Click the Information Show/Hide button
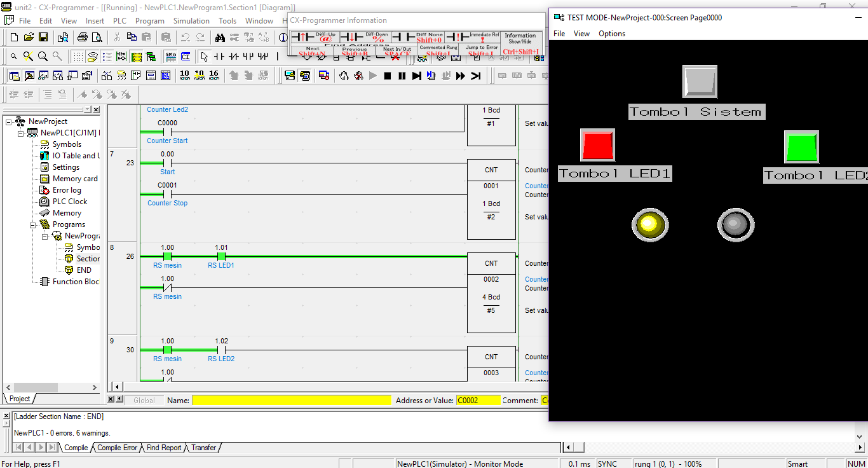The image size is (868, 468). coord(521,43)
